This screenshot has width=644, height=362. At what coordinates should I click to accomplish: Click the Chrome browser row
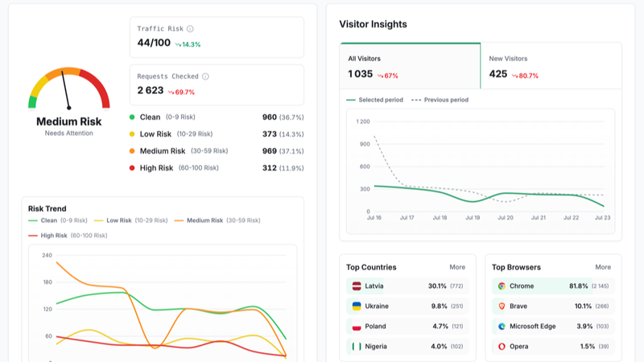(x=553, y=286)
